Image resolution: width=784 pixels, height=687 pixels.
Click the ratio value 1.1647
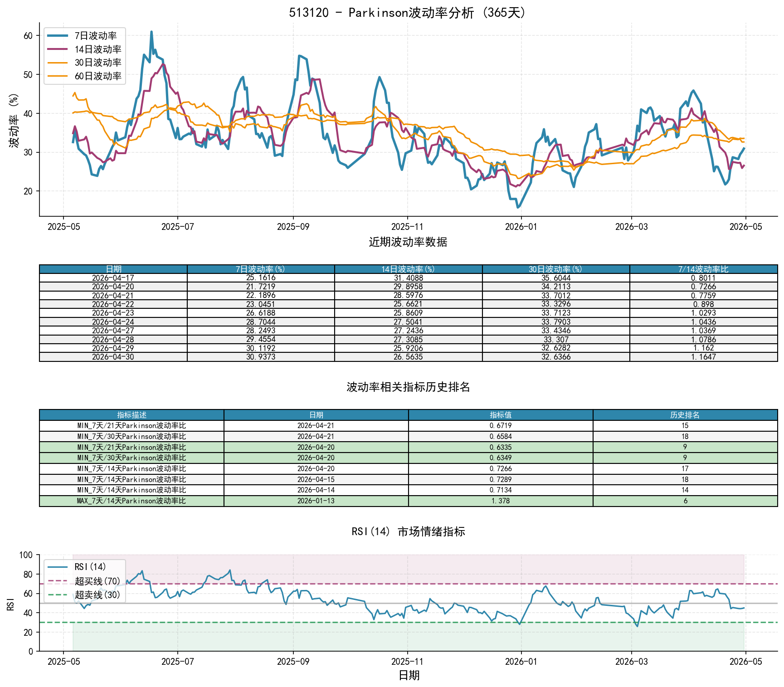coord(703,357)
